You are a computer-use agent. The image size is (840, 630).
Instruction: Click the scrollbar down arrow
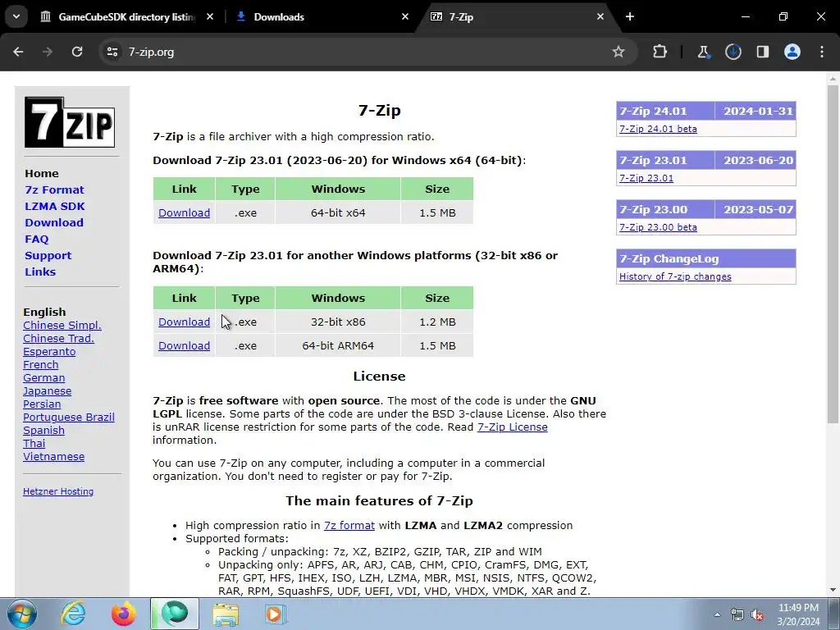coord(833,590)
